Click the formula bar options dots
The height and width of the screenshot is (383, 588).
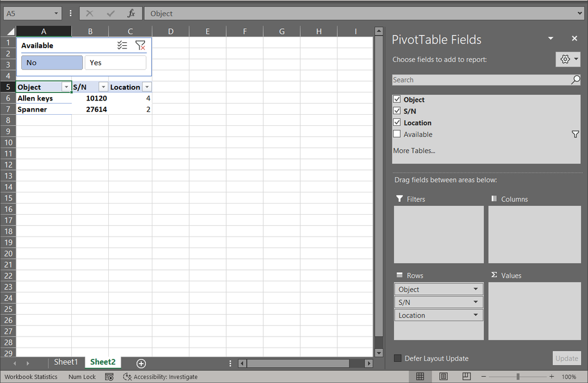(71, 14)
